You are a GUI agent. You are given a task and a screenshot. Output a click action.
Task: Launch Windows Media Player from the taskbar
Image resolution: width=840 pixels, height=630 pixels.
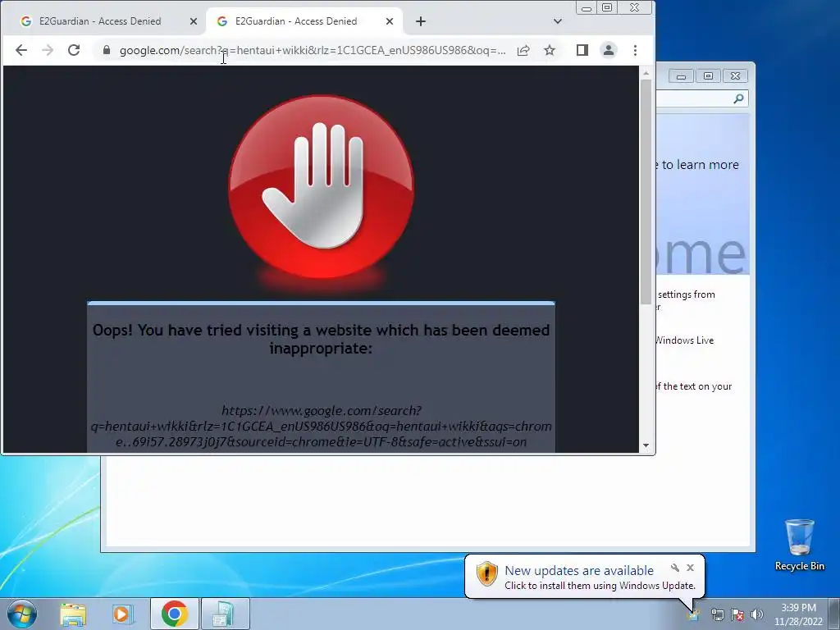tap(123, 614)
